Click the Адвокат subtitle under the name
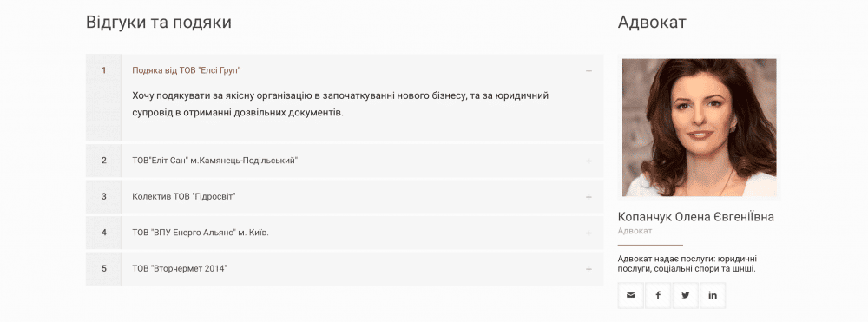 click(x=635, y=231)
